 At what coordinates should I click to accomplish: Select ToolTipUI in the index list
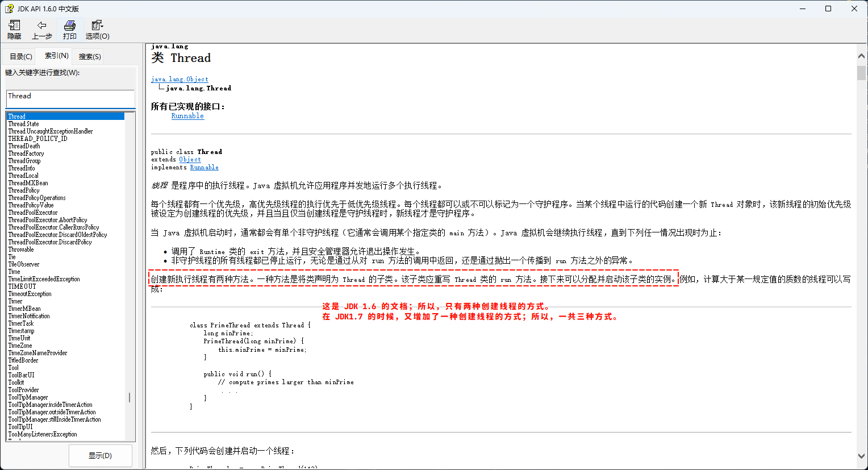20,426
